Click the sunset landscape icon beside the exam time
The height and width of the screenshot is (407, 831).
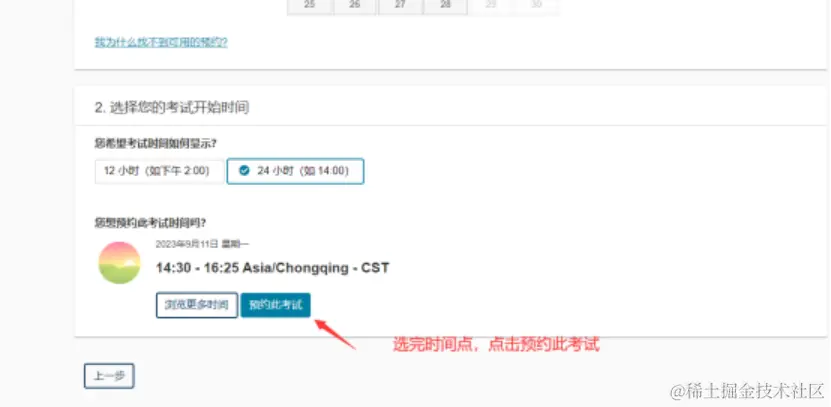[x=119, y=263]
